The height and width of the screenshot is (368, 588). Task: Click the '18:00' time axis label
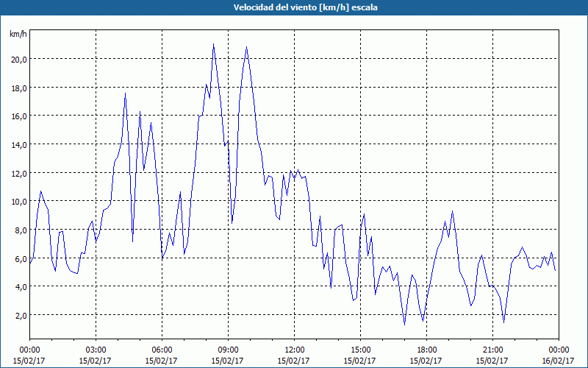(426, 350)
